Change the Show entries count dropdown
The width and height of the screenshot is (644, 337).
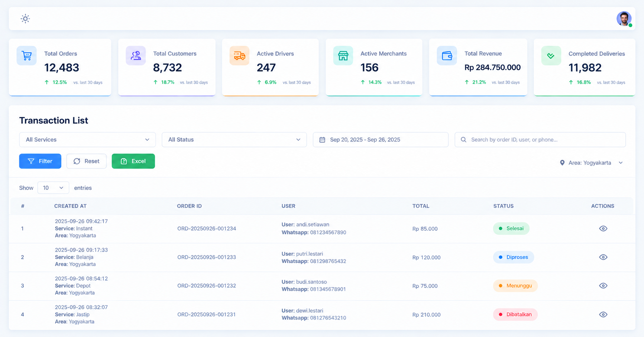[x=53, y=188]
